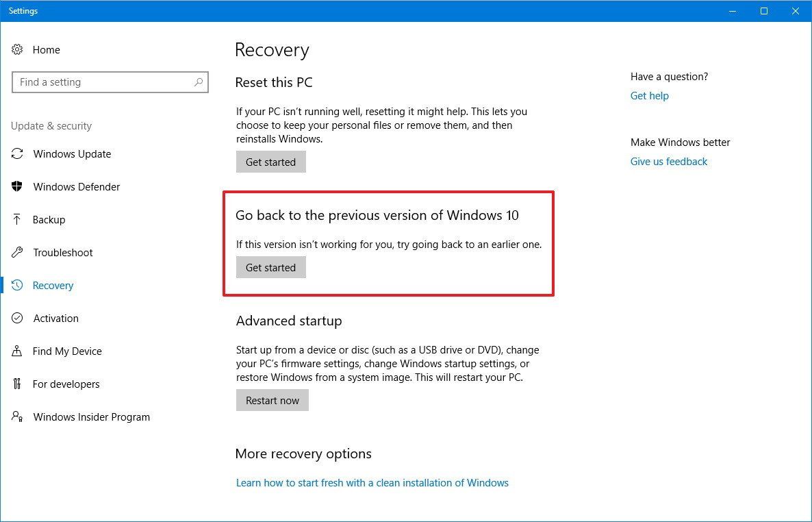This screenshot has width=812, height=522.
Task: Maximize the Settings window
Action: (764, 11)
